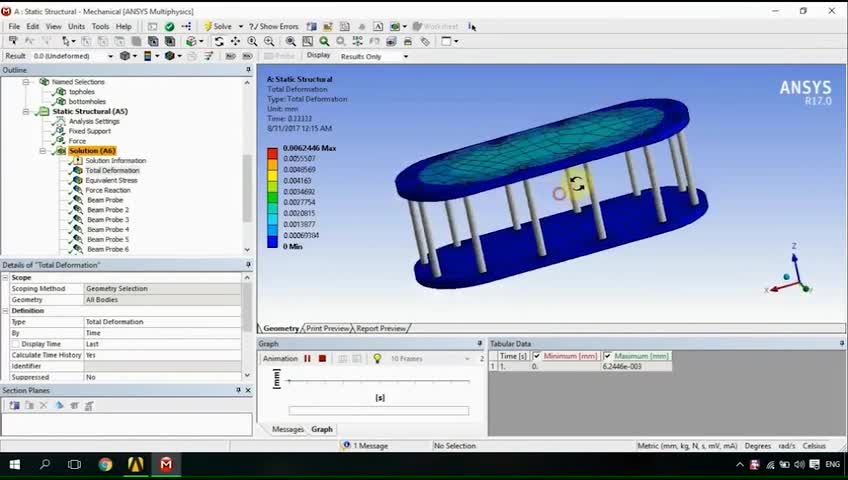Open the File menu

14,26
